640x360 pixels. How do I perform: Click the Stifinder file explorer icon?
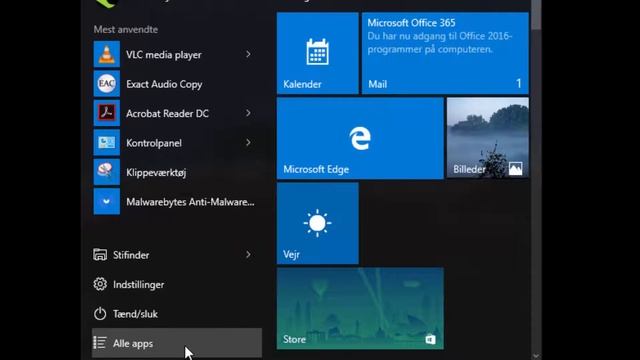(100, 255)
